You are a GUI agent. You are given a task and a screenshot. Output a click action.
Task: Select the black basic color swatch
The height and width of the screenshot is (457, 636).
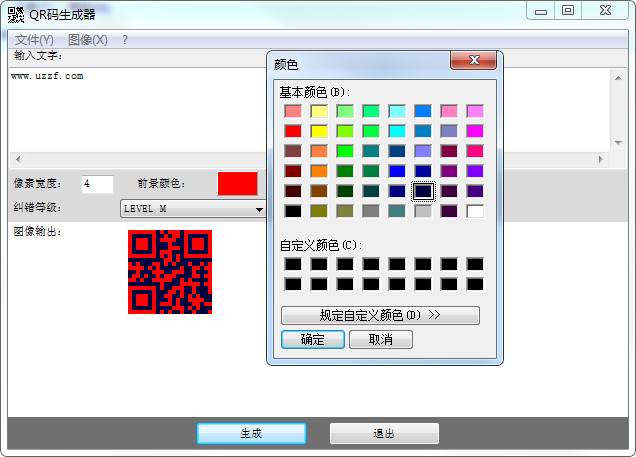click(293, 211)
